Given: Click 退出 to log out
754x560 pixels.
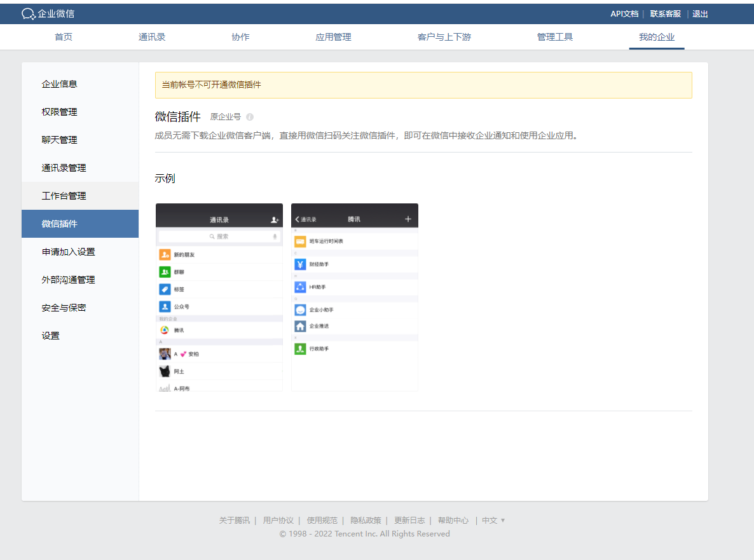Looking at the screenshot, I should pos(700,14).
